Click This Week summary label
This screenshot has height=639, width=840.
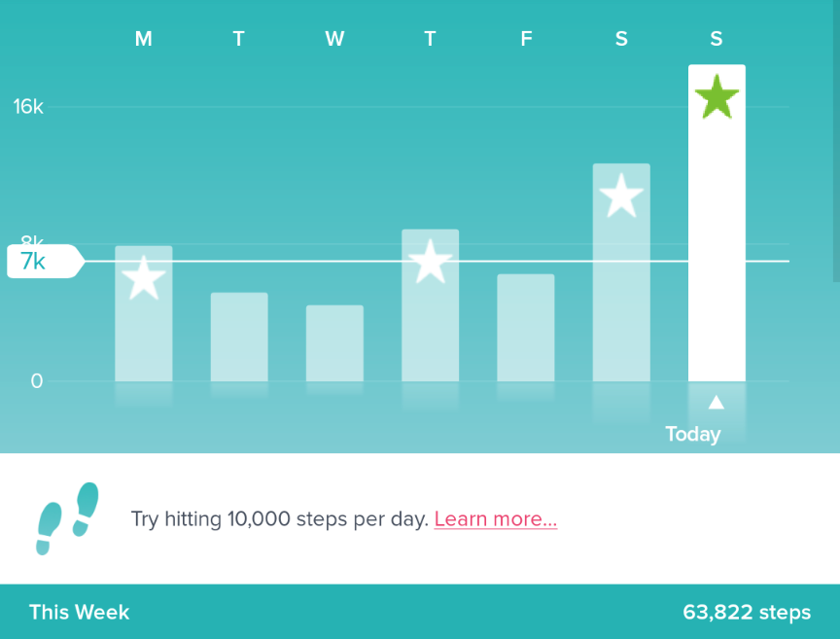[80, 612]
